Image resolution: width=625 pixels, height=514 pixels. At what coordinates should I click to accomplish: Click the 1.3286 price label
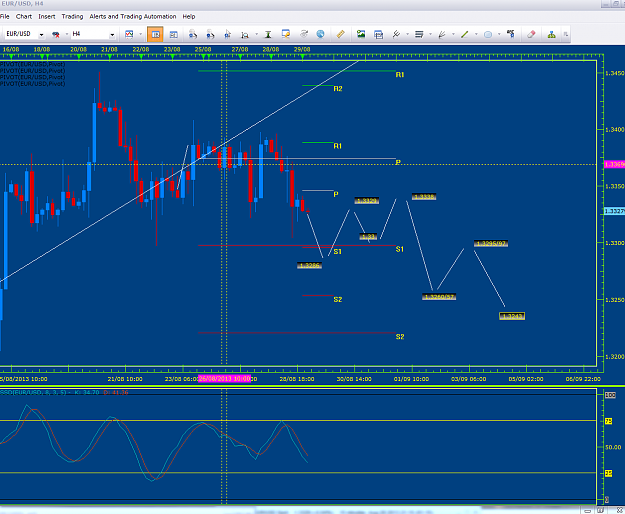coord(309,265)
